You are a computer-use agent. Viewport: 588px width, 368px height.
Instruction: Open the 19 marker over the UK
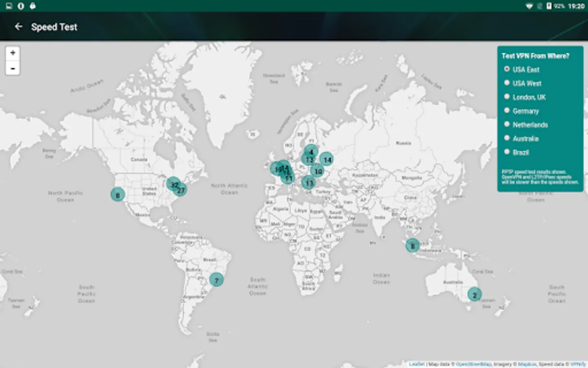coord(276,169)
